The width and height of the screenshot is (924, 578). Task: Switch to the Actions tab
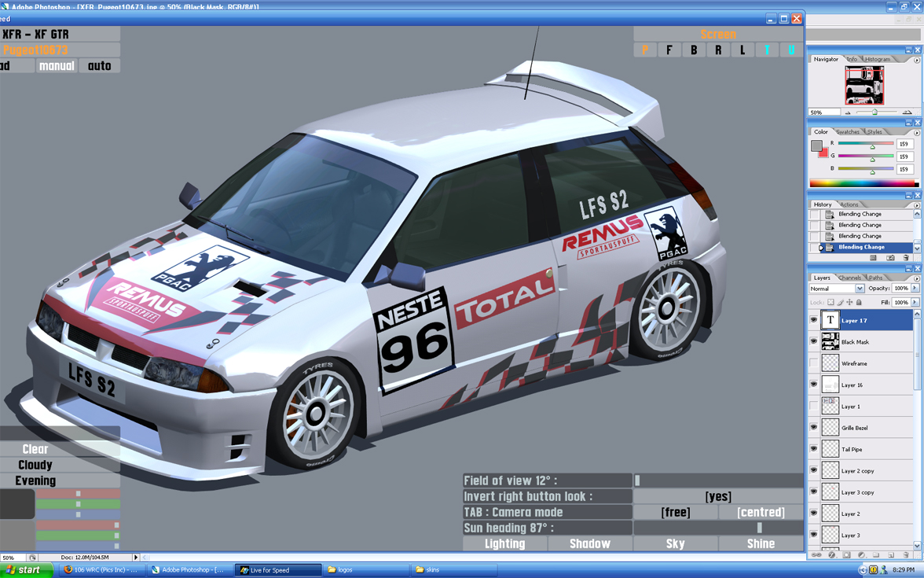click(x=849, y=204)
